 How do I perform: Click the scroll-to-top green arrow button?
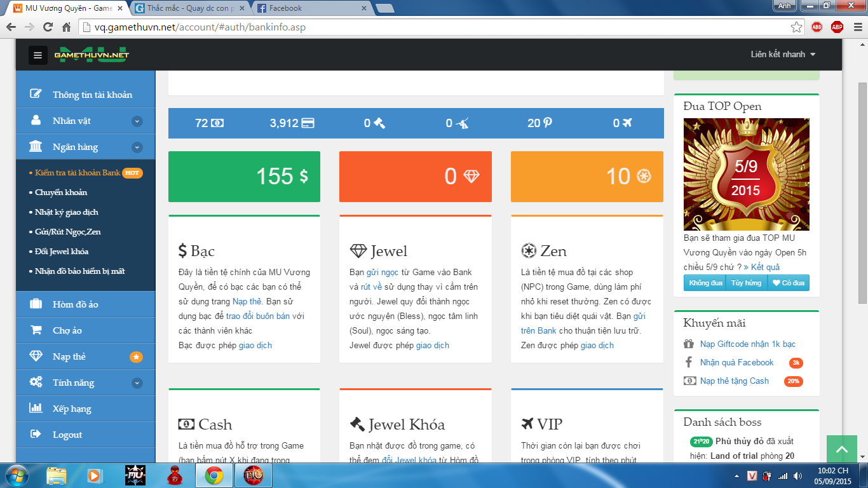(842, 450)
